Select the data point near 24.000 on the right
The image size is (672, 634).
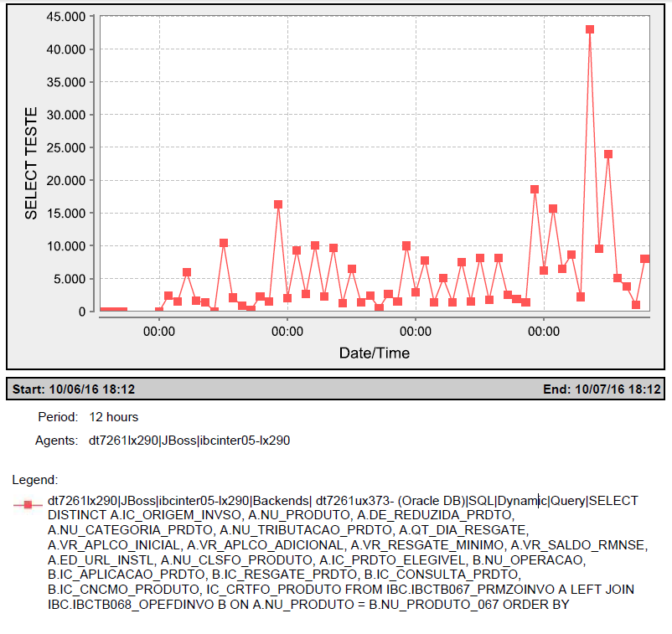coord(608,153)
